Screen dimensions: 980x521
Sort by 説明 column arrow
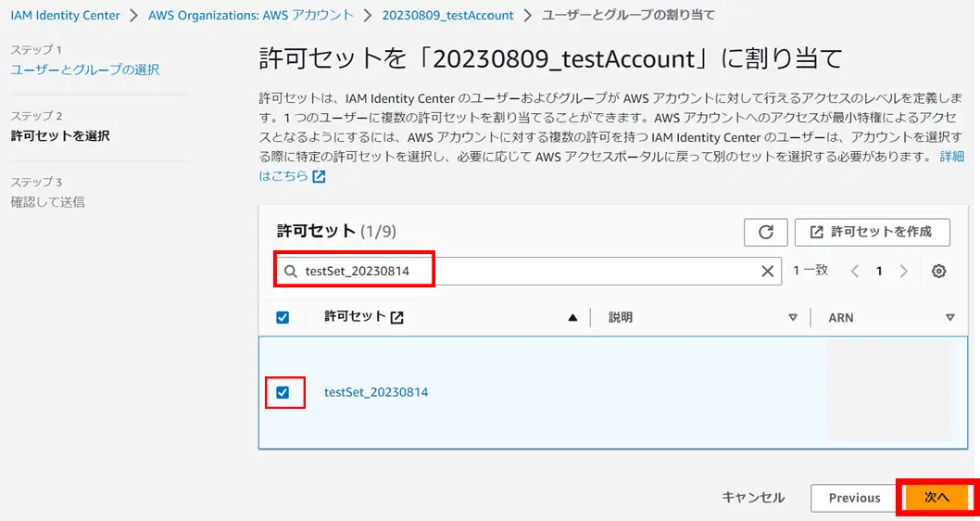[x=793, y=318]
